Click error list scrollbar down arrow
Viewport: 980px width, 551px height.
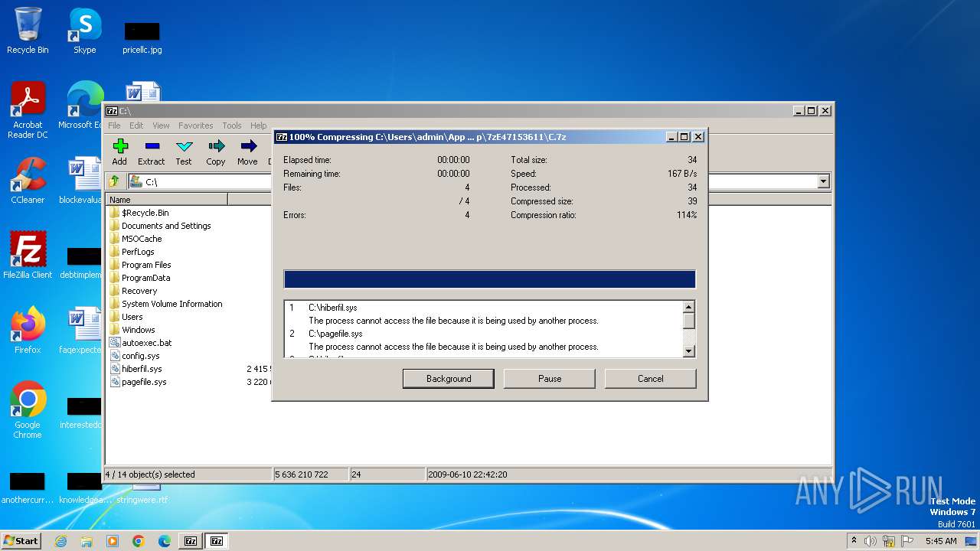tap(689, 350)
